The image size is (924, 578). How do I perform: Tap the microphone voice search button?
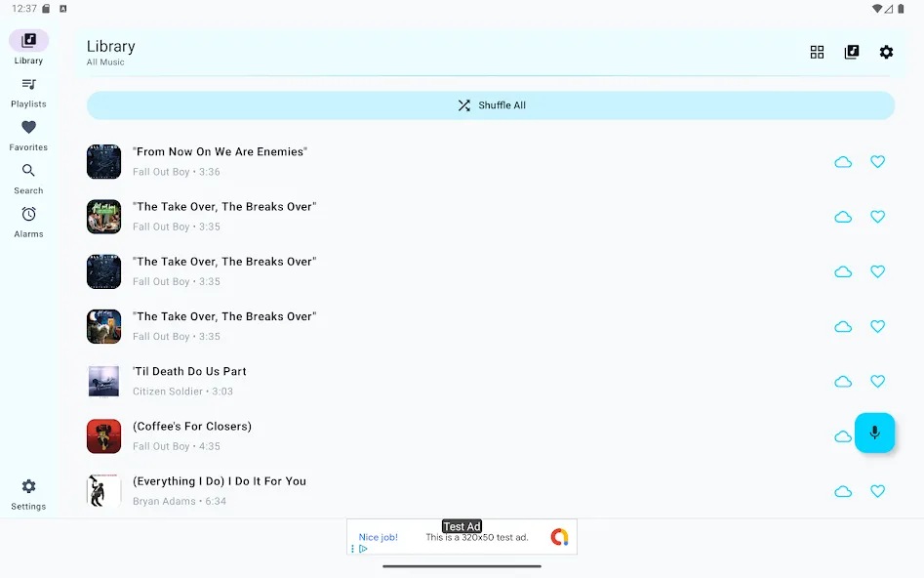874,433
